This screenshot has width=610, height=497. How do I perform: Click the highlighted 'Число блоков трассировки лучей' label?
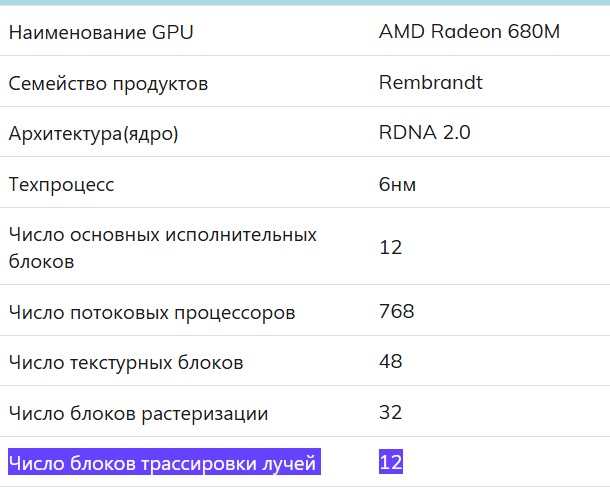162,463
